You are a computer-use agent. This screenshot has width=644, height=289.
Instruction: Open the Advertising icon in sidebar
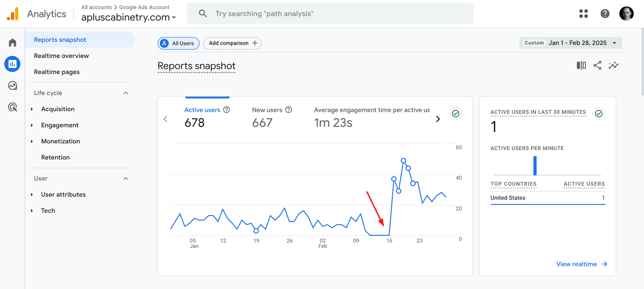[x=12, y=107]
